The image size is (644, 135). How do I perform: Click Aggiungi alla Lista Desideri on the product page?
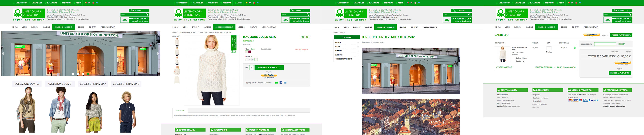(254, 83)
